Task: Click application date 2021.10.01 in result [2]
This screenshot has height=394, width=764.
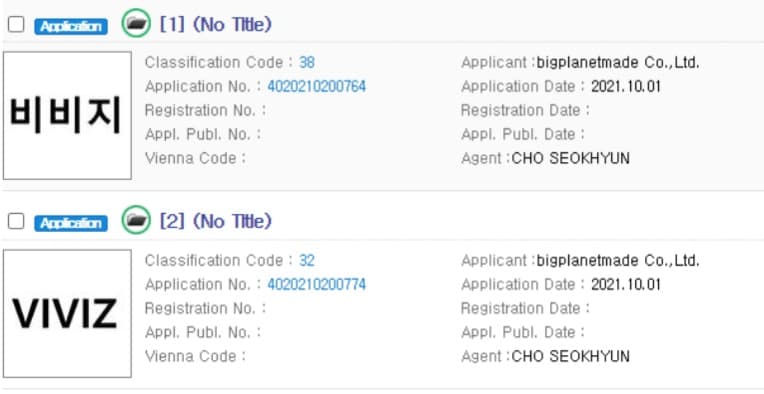Action: click(x=626, y=284)
